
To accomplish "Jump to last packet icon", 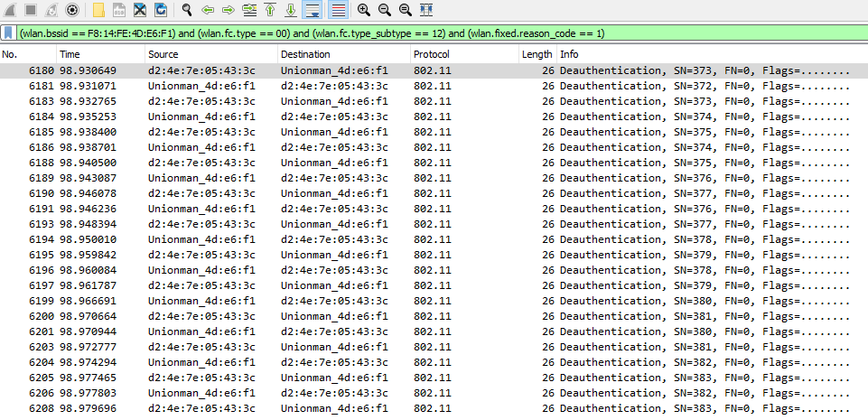I will click(291, 9).
